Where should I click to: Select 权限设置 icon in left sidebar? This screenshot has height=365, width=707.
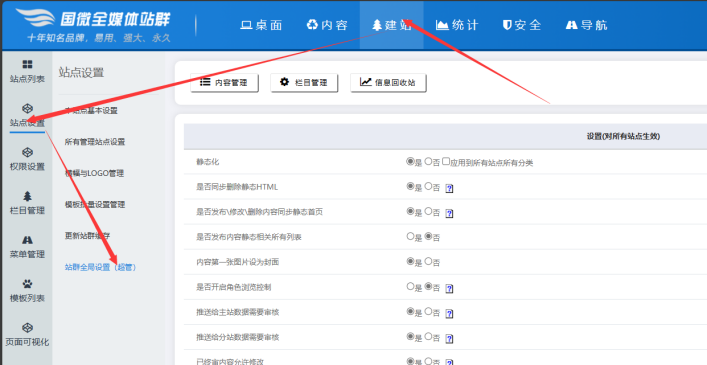coord(28,152)
